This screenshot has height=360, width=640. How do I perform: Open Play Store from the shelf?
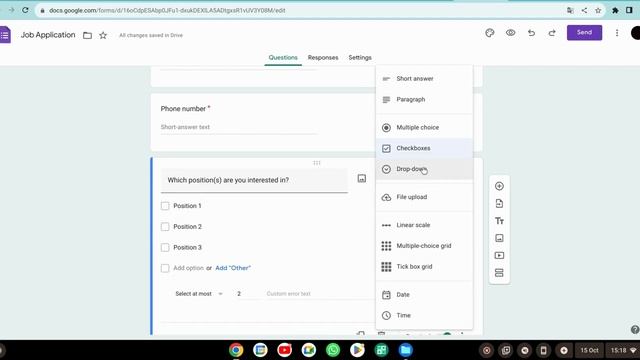tap(357, 350)
